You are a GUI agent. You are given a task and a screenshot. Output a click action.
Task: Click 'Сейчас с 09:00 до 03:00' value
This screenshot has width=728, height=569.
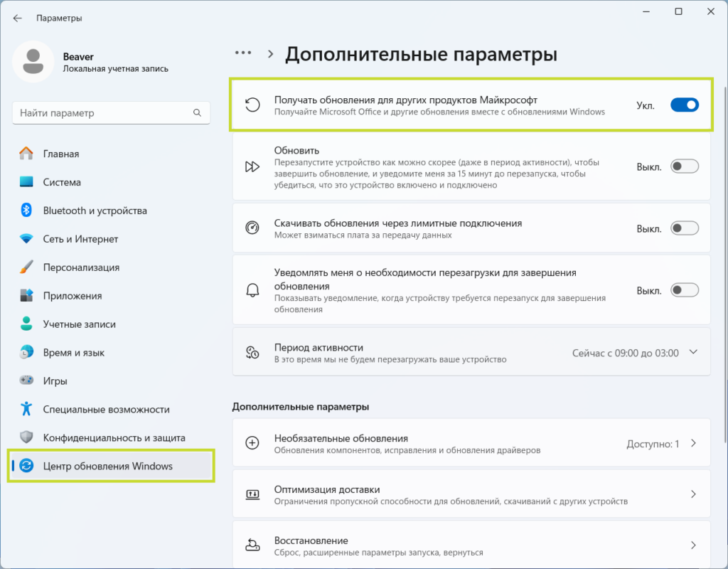pyautogui.click(x=626, y=353)
